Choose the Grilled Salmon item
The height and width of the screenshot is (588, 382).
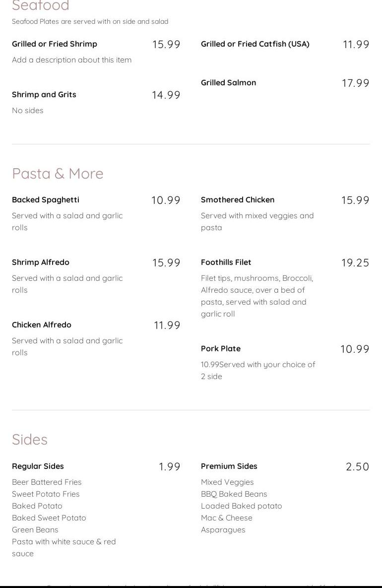coord(228,82)
